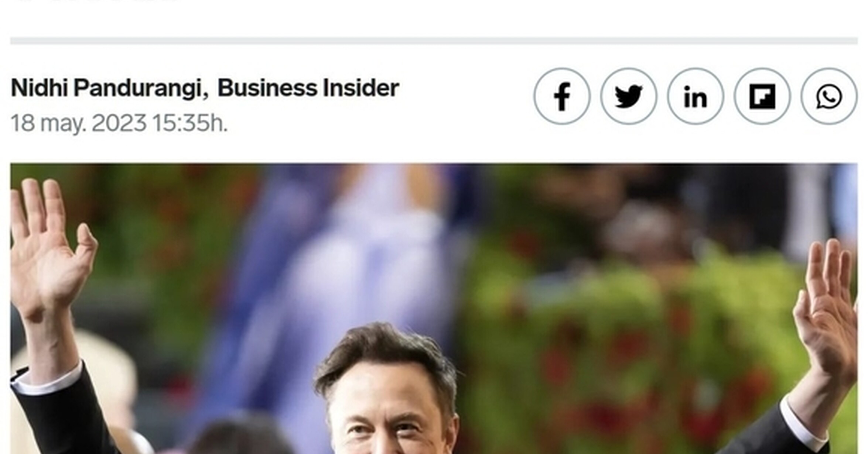Send the article through WhatsApp

[x=829, y=96]
